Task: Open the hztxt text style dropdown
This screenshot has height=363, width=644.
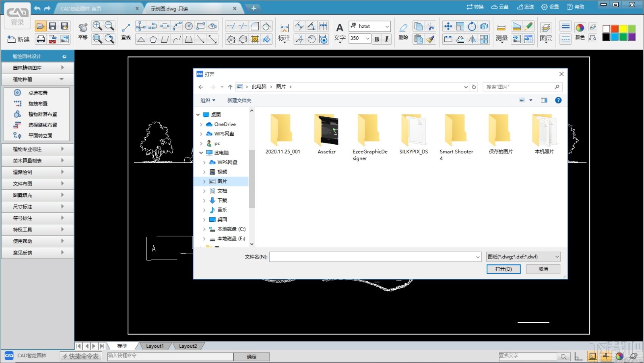Action: [388, 26]
